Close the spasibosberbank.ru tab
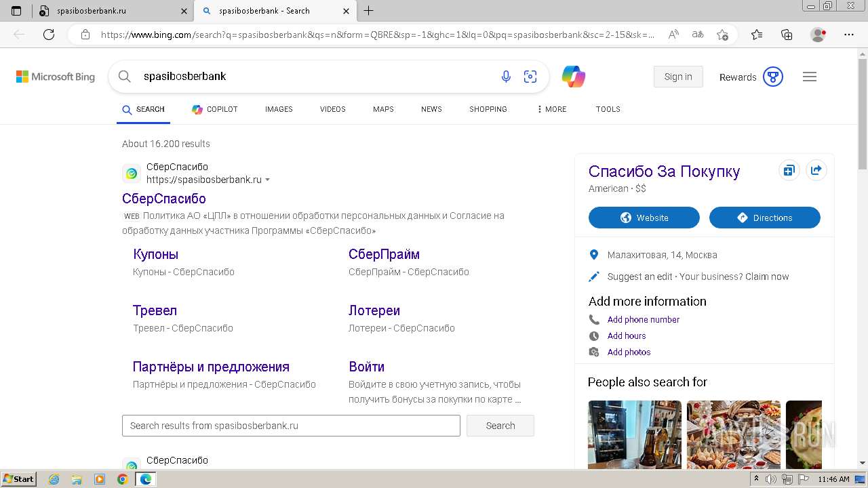868x488 pixels. (x=184, y=11)
